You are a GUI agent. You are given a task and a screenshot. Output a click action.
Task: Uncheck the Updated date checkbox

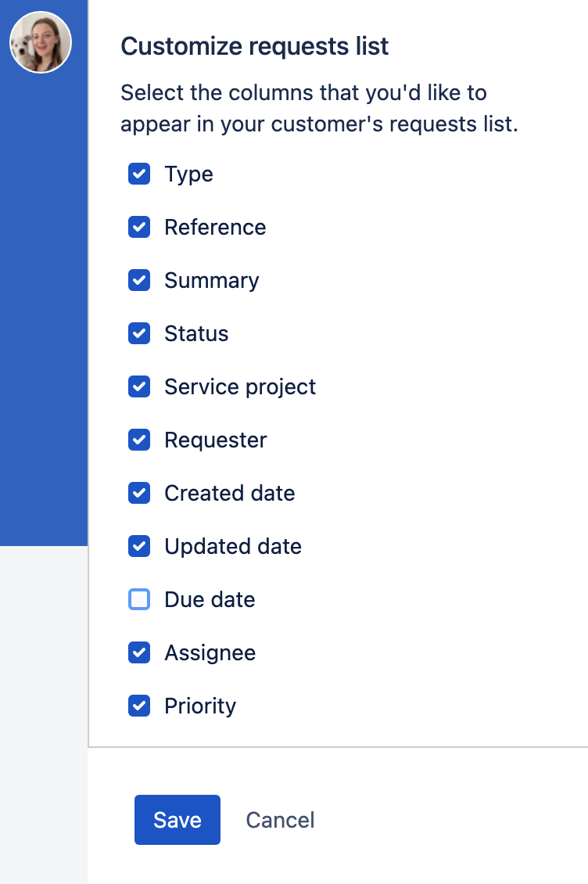(x=139, y=546)
